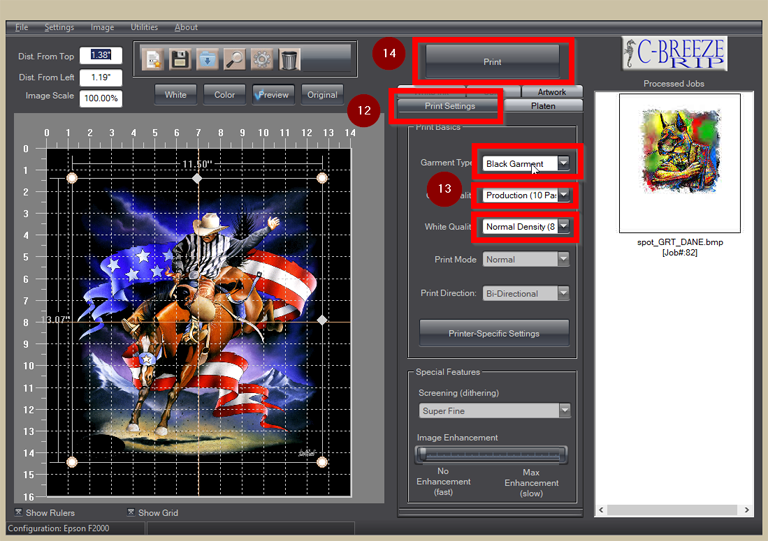Click the White view button

[175, 94]
